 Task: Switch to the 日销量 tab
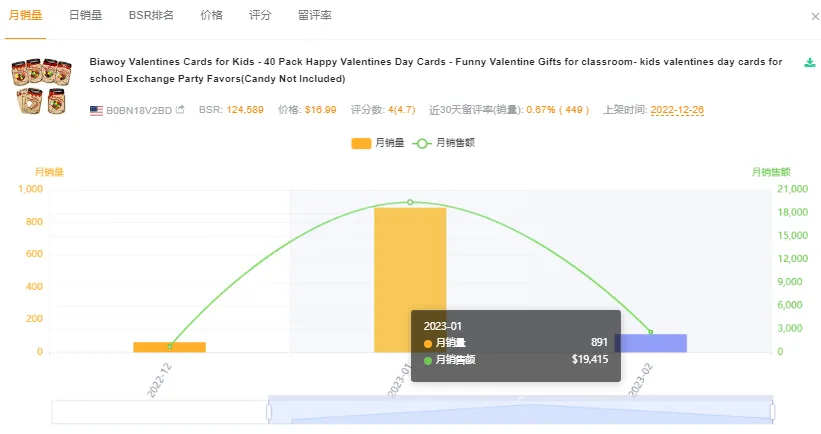(86, 17)
